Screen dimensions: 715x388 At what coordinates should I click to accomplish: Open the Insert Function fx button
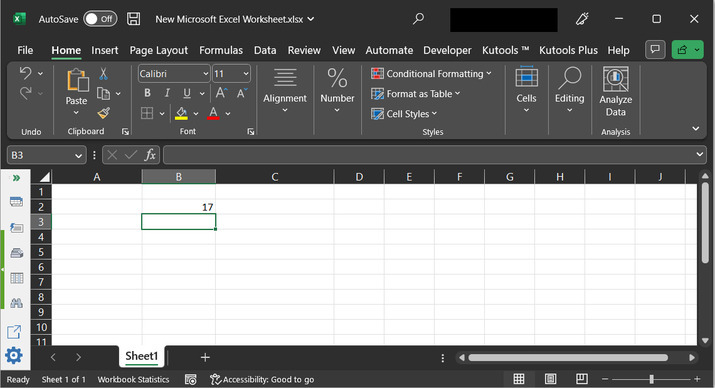coord(150,155)
